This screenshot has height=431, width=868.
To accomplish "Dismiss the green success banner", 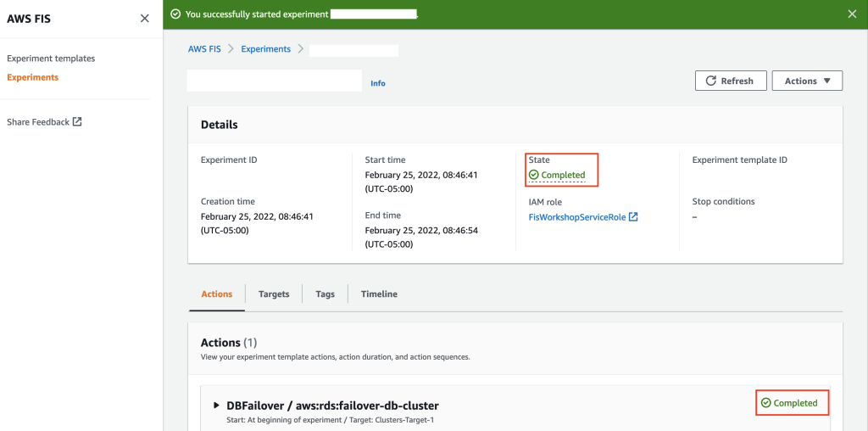I will (852, 14).
